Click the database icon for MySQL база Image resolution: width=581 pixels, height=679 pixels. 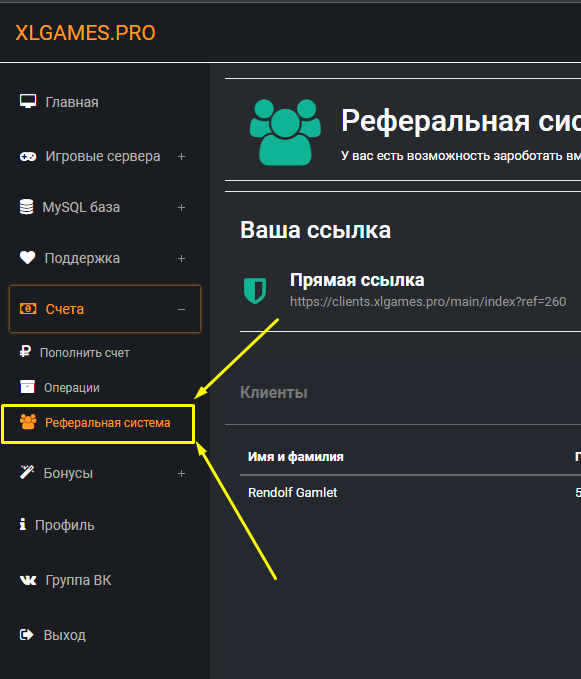(26, 207)
